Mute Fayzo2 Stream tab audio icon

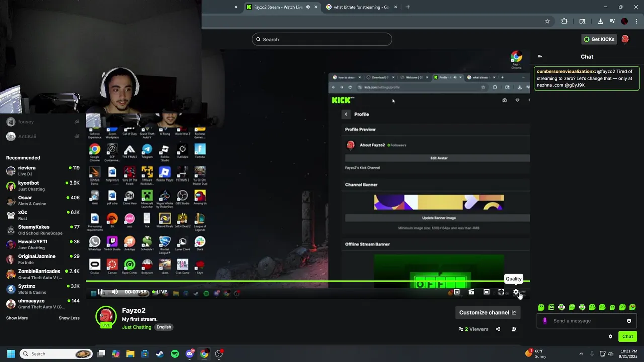[x=308, y=7]
